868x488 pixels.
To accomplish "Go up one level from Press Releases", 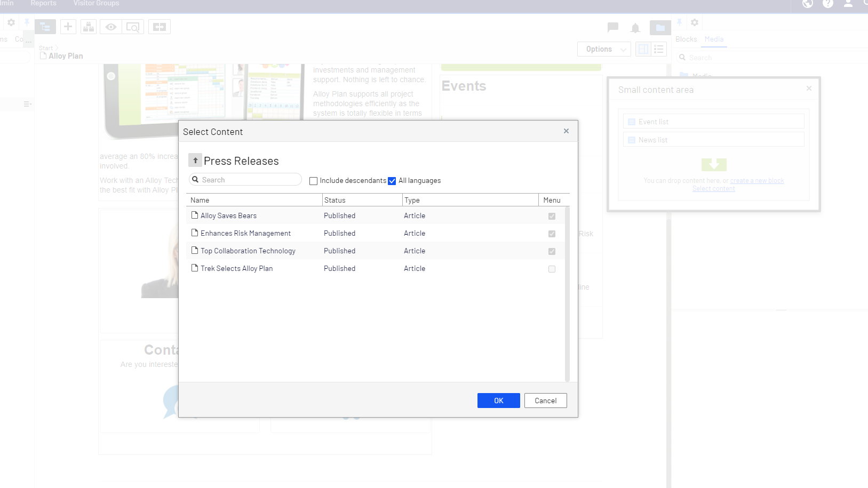I will coord(195,160).
